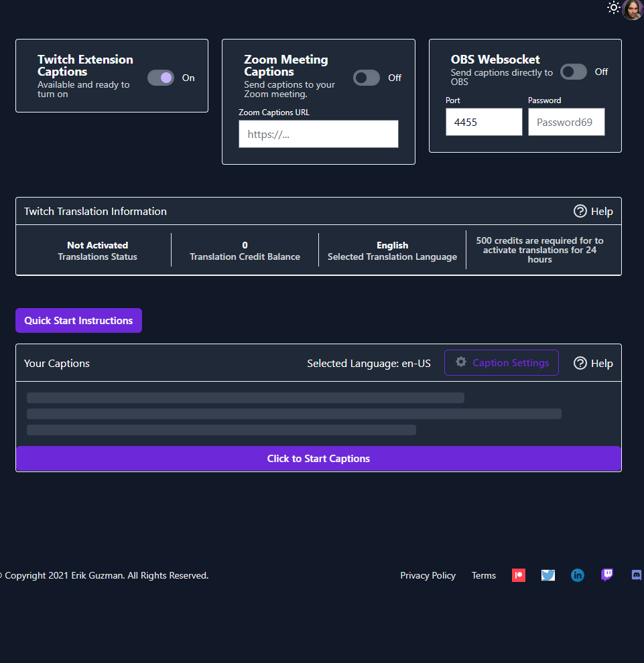Click the 'Twitch Translation Information' heading
This screenshot has height=663, width=644.
click(95, 212)
